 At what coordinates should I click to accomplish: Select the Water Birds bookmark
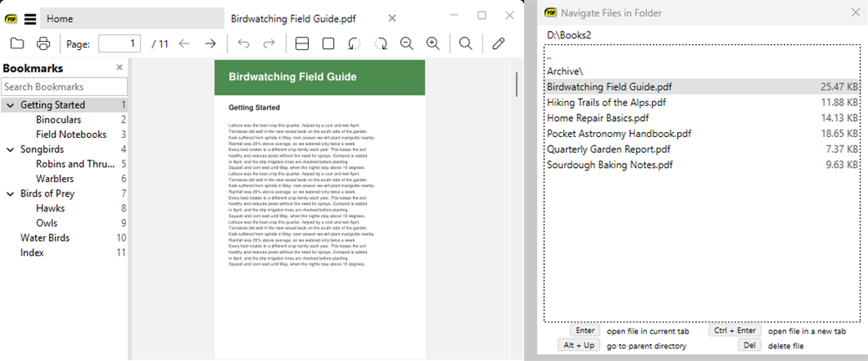tap(45, 238)
